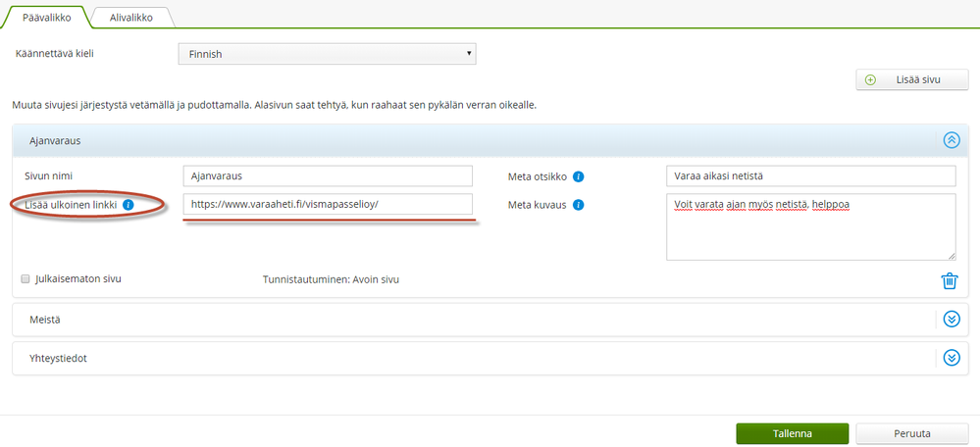Screen dimensions: 980x447
Task: Click the external link URL field
Action: 328,204
